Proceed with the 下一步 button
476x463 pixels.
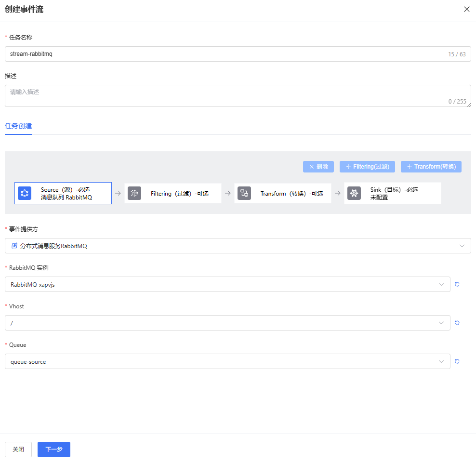54,450
